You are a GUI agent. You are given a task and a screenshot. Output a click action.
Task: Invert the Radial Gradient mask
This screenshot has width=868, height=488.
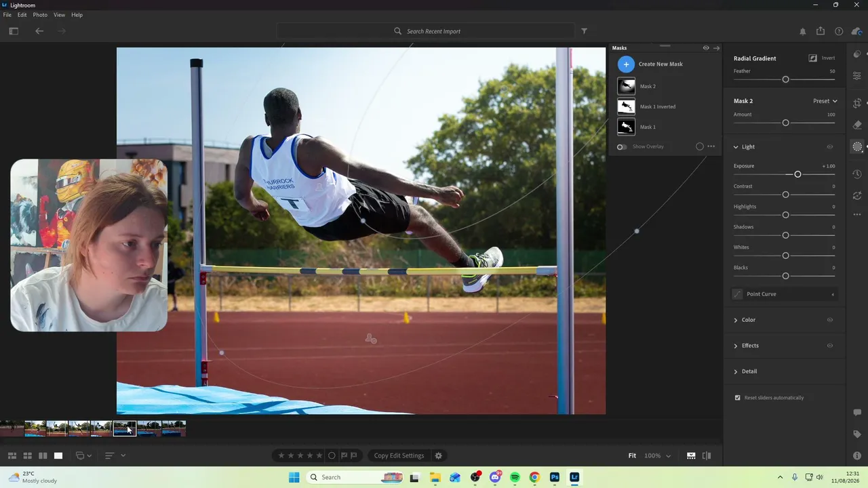(812, 58)
